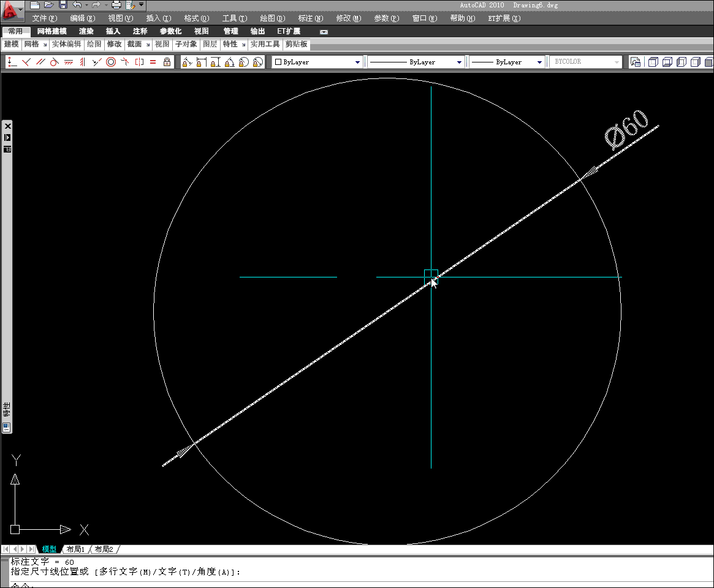Jump to the first layout tab arrow
714x588 pixels.
pyautogui.click(x=6, y=549)
